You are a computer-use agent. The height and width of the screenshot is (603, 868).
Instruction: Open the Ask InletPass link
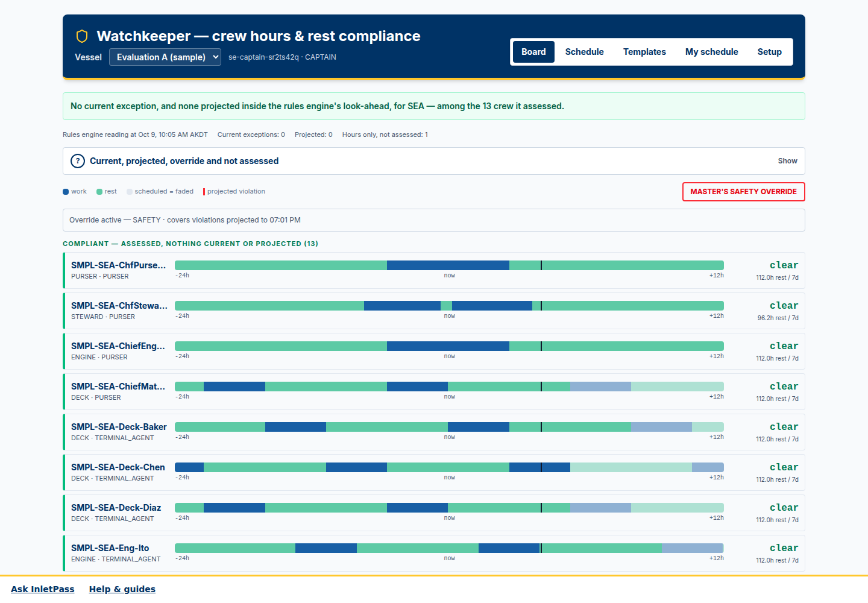(x=43, y=589)
